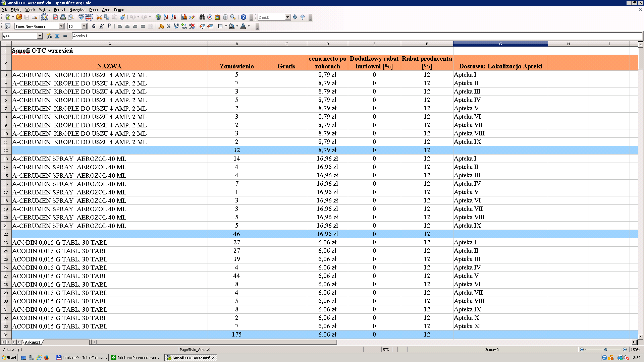Click the Add Decimal Place icon
The width and height of the screenshot is (644, 362).
point(184,26)
